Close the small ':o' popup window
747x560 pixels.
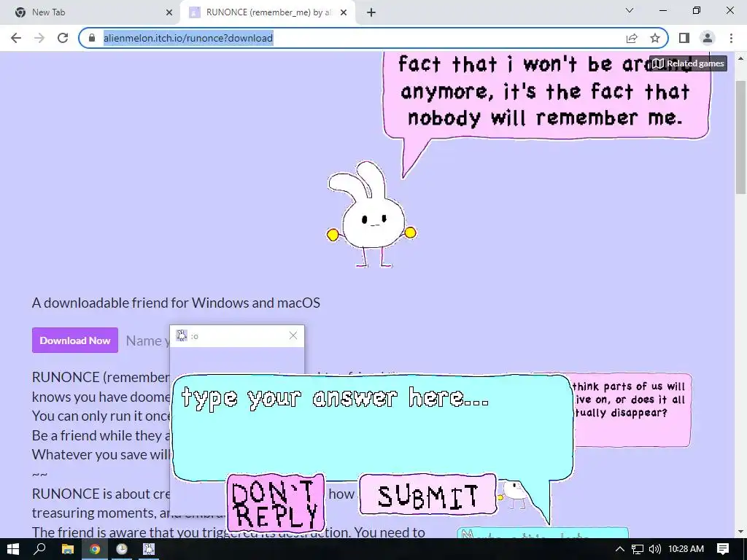pyautogui.click(x=293, y=335)
